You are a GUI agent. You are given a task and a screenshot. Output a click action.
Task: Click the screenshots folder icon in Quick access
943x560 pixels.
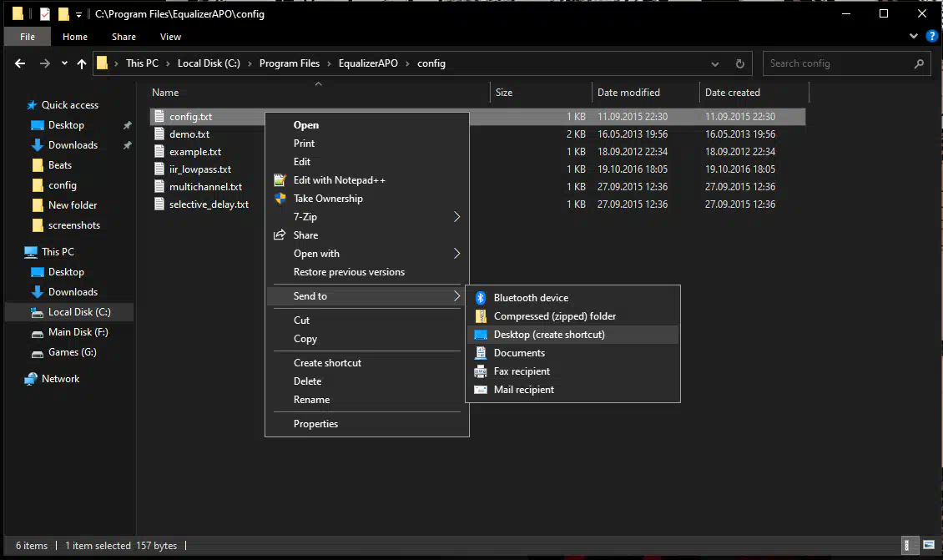coord(38,225)
